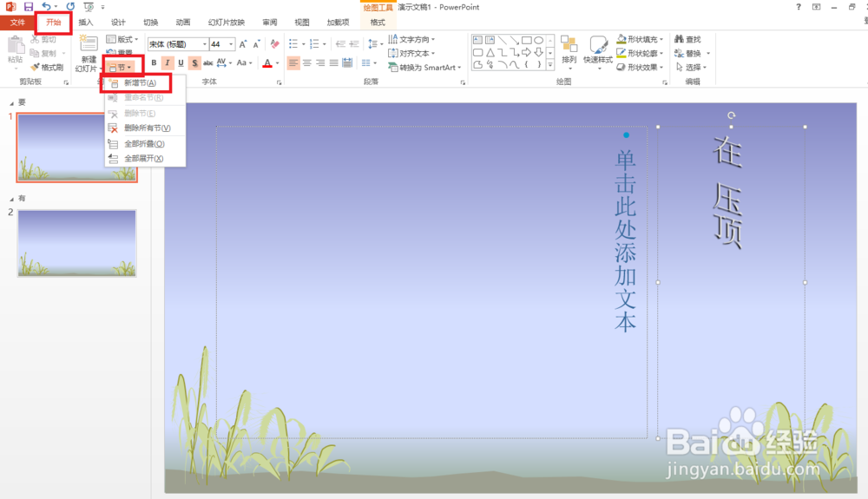868x499 pixels.
Task: Click 查找 find binoculars
Action: (687, 39)
